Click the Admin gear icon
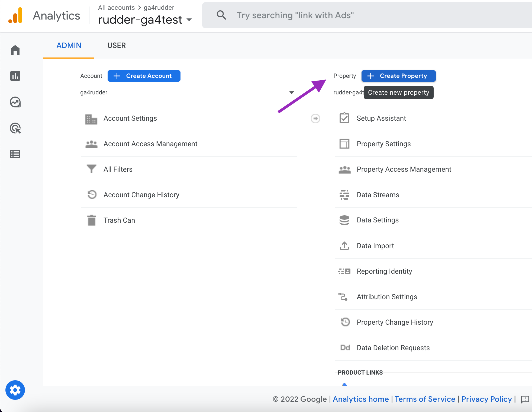The width and height of the screenshot is (532, 412). 15,390
